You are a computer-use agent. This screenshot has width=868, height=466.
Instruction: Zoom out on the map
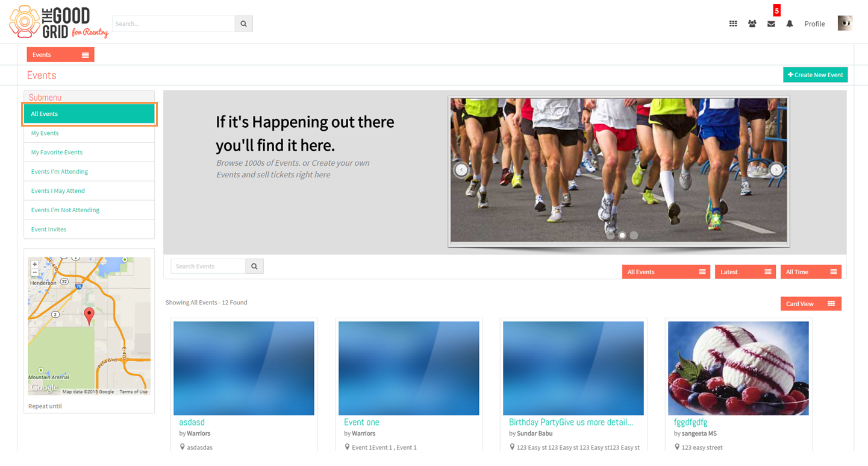(x=35, y=272)
